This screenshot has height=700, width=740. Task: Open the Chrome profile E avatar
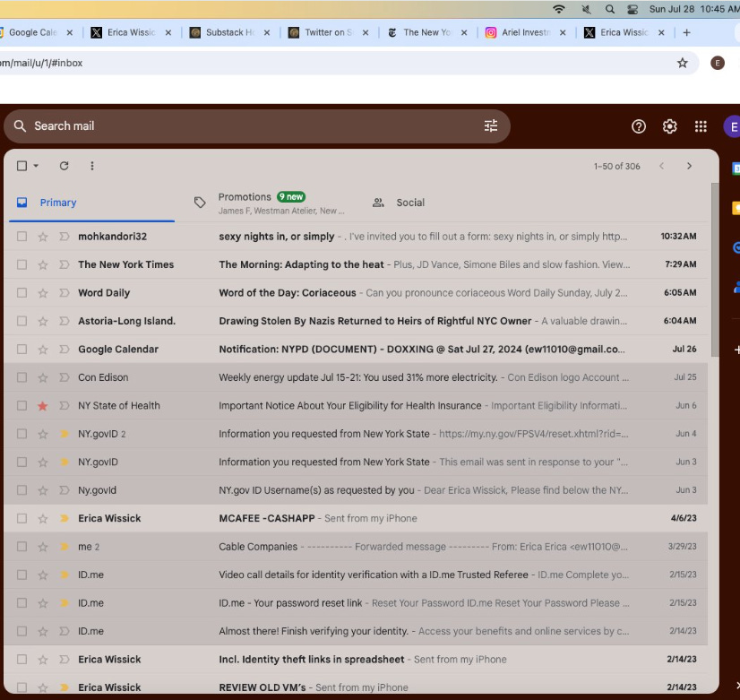click(x=718, y=63)
